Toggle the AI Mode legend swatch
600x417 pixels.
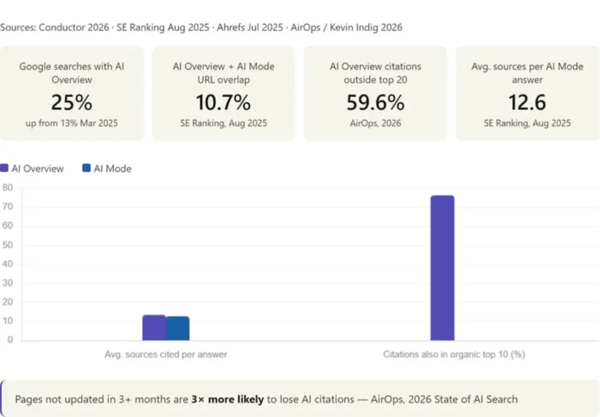pos(86,168)
